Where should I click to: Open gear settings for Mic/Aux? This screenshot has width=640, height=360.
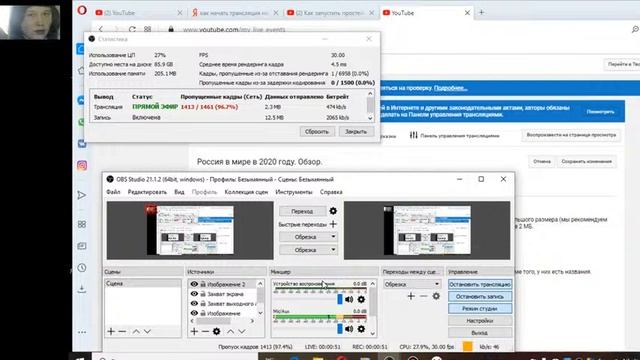[361, 329]
